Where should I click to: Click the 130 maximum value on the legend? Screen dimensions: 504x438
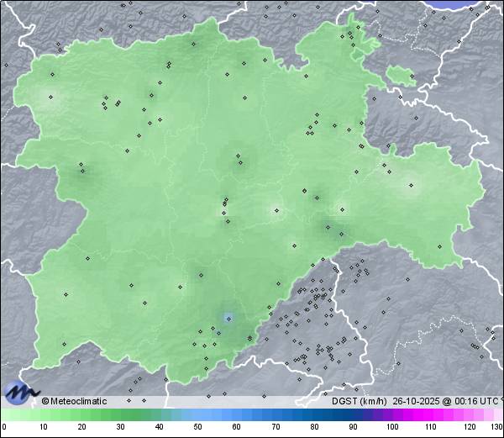[496, 427]
